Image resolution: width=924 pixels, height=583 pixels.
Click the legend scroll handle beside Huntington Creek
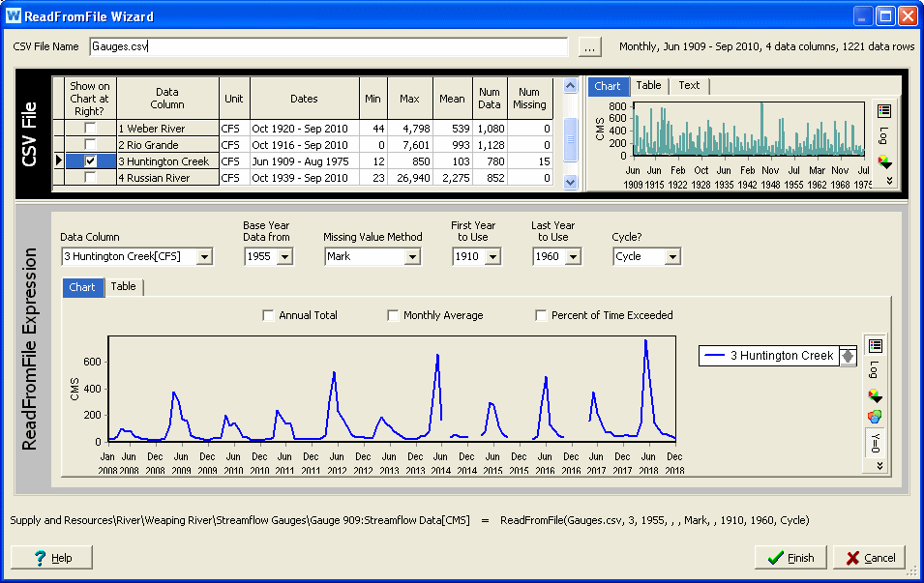(x=848, y=356)
